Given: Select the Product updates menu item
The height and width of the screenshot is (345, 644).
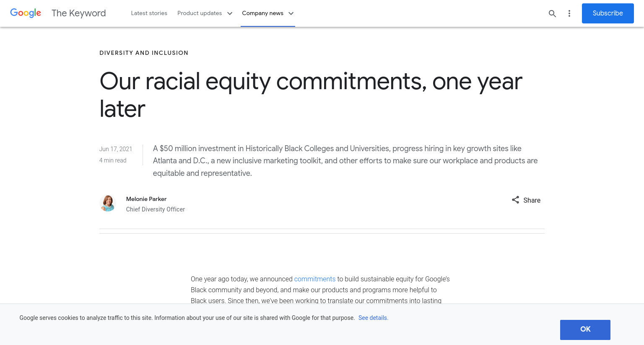Looking at the screenshot, I should (200, 13).
